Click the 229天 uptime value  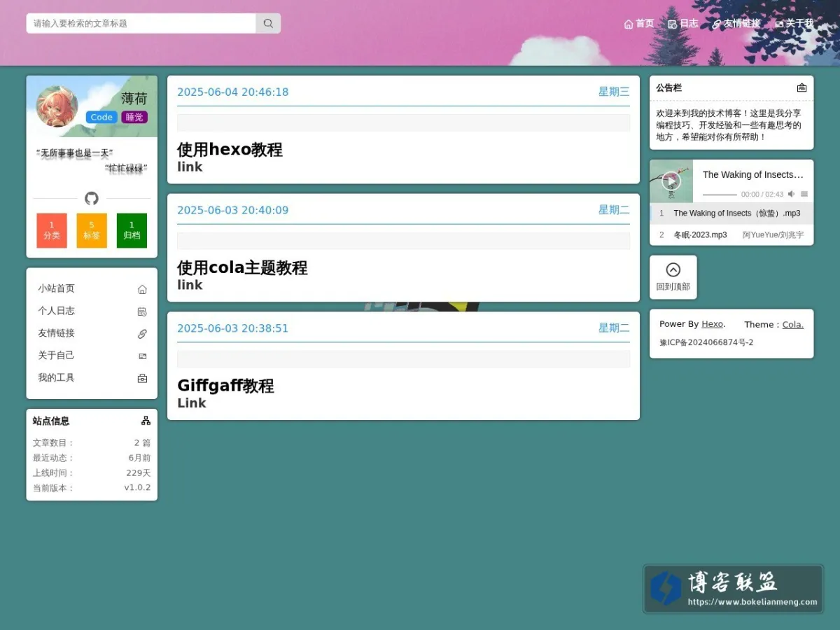[x=139, y=472]
